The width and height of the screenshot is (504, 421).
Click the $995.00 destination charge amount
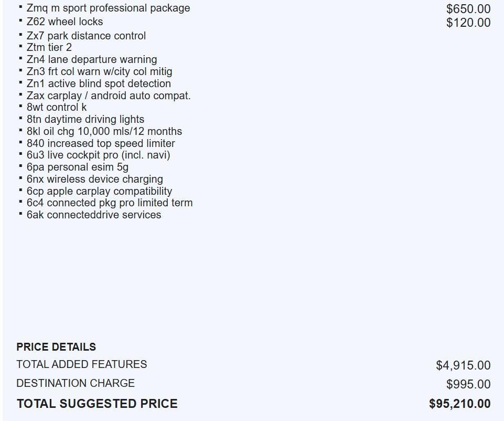468,384
